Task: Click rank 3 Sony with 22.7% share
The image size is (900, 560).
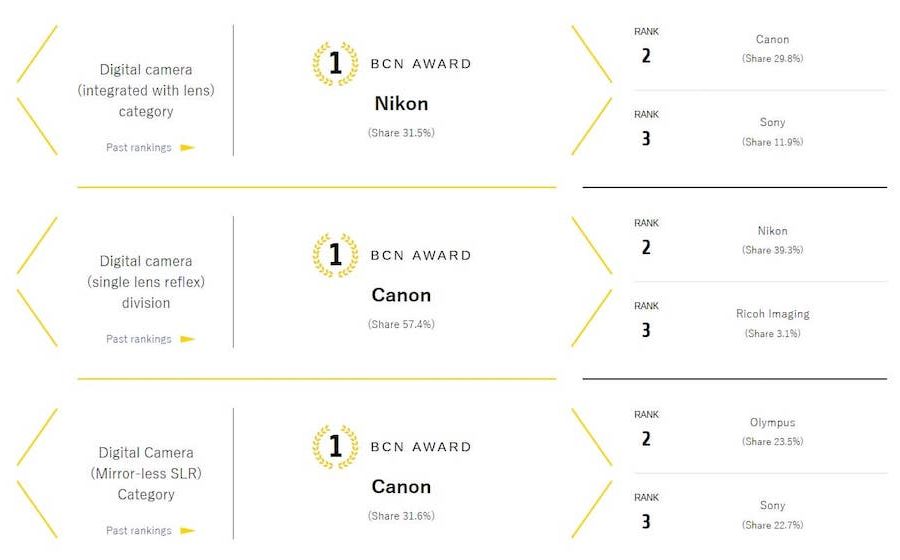Action: point(772,506)
